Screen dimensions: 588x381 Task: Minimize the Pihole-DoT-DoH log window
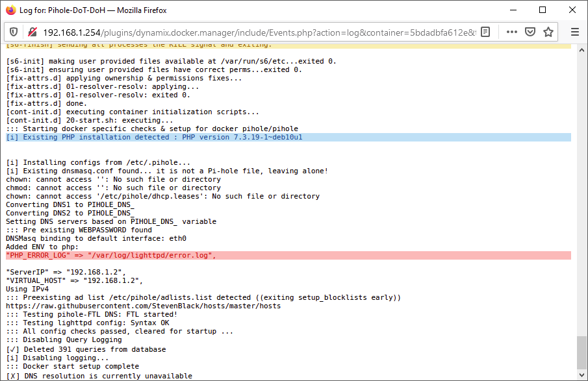(x=513, y=10)
